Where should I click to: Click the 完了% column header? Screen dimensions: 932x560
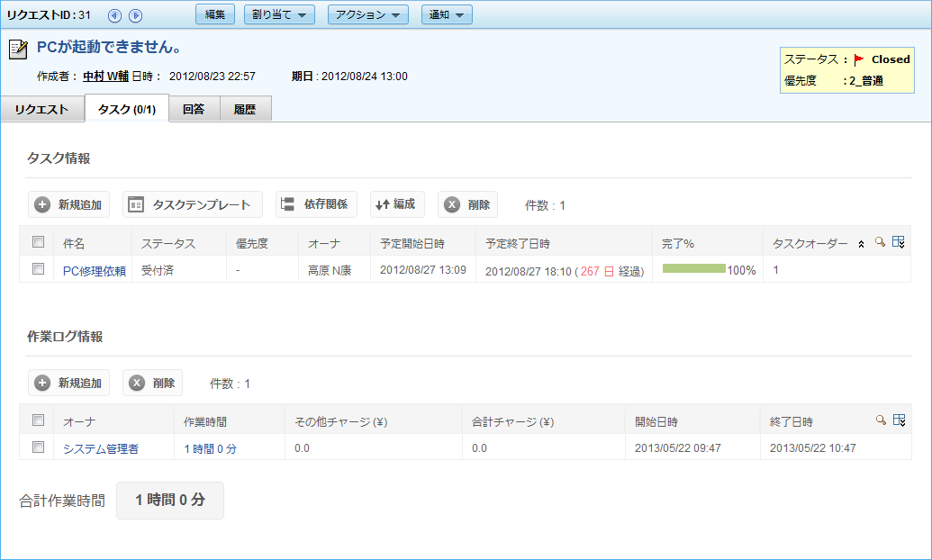click(678, 244)
